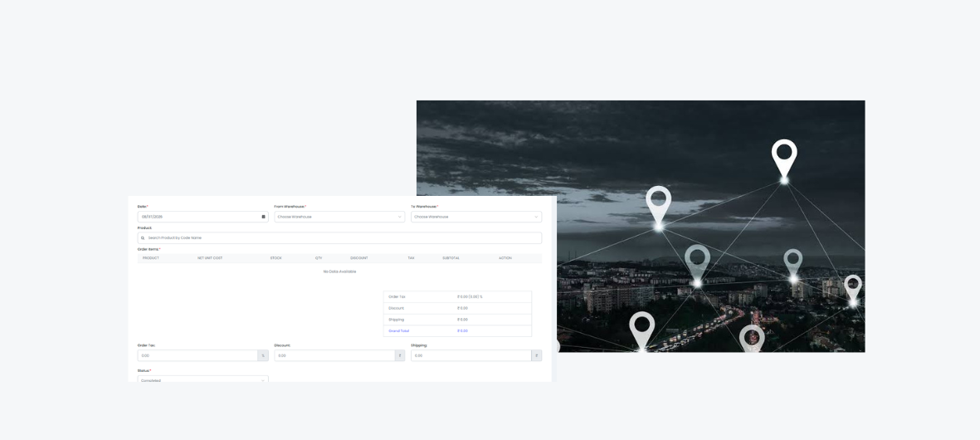980x440 pixels.
Task: Click the Order Tax value in the summary table
Action: pyautogui.click(x=470, y=297)
